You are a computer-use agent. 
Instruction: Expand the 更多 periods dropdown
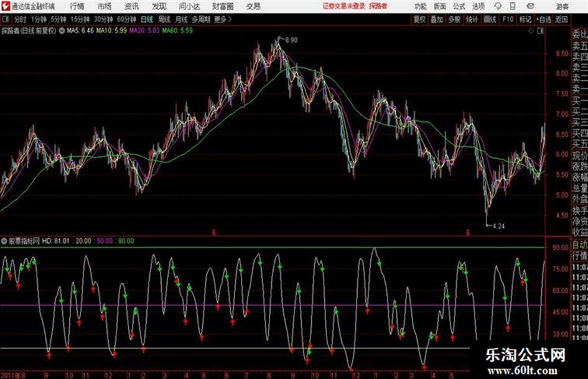click(223, 19)
